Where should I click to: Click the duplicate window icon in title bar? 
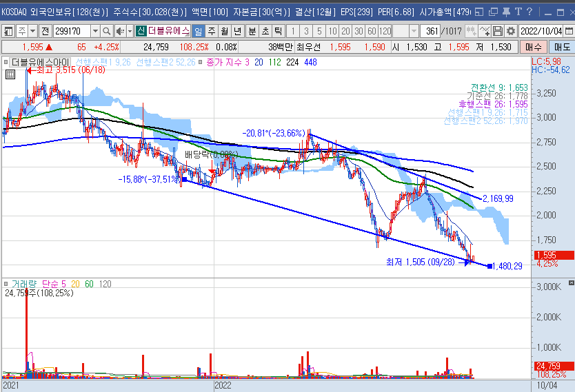[493, 12]
